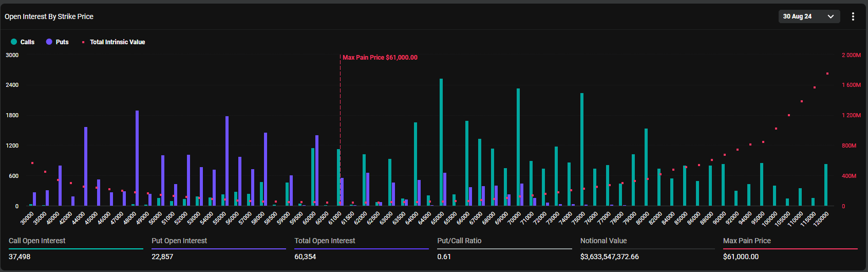Click the Calls bar at strike 75000
The image size is (868, 272).
[x=582, y=150]
